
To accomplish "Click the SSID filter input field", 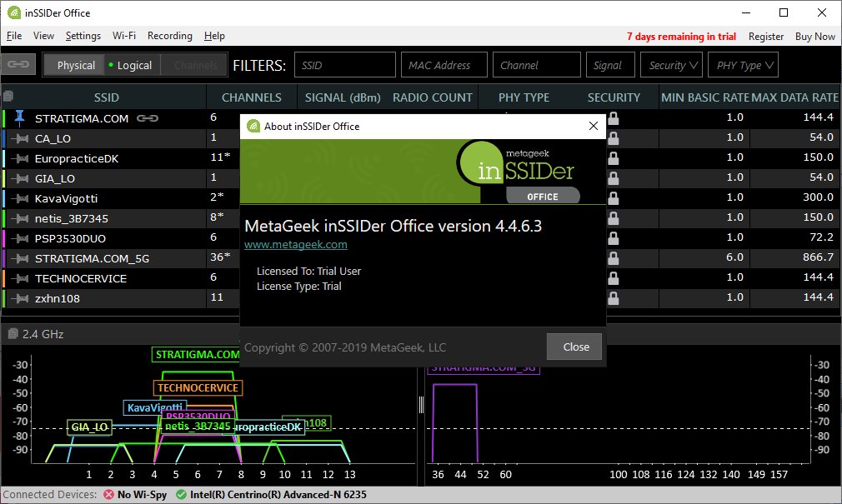I will point(344,65).
